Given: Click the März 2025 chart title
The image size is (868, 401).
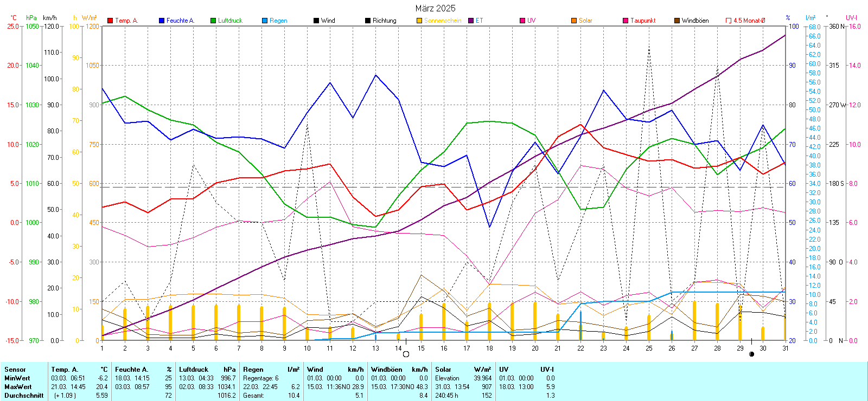Looking at the screenshot, I should (x=435, y=8).
